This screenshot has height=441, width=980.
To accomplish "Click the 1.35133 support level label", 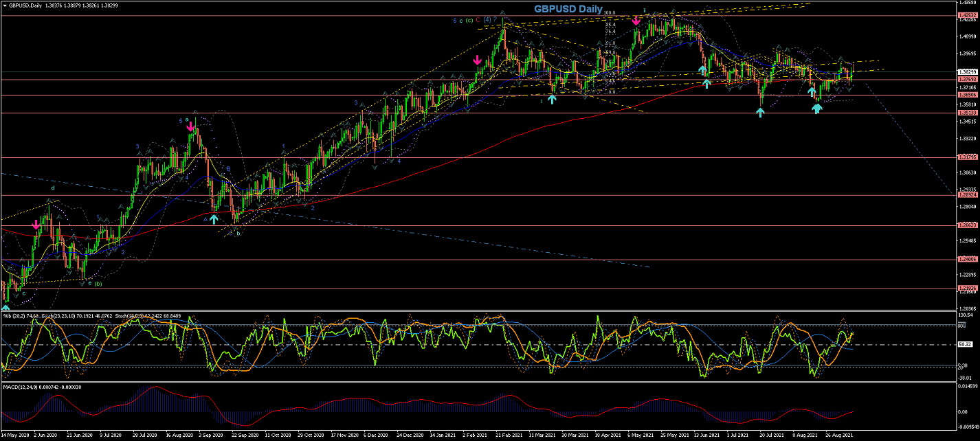I will [x=966, y=113].
